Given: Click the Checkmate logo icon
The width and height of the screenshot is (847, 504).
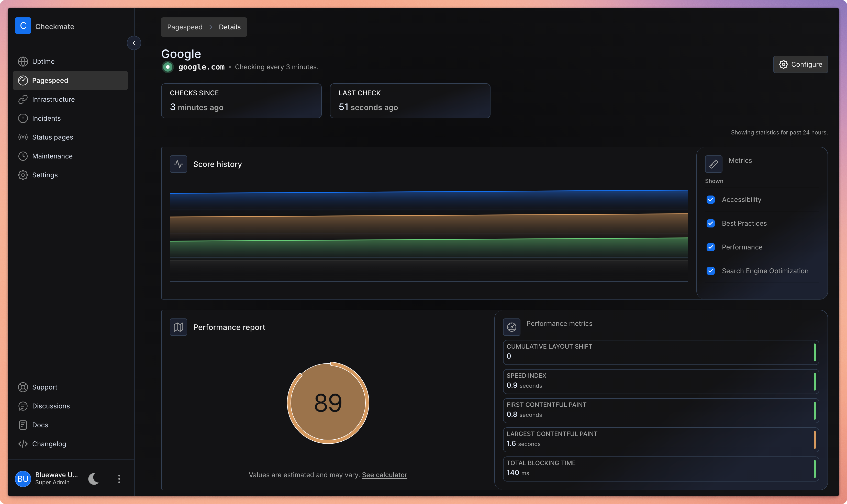Looking at the screenshot, I should (x=23, y=26).
